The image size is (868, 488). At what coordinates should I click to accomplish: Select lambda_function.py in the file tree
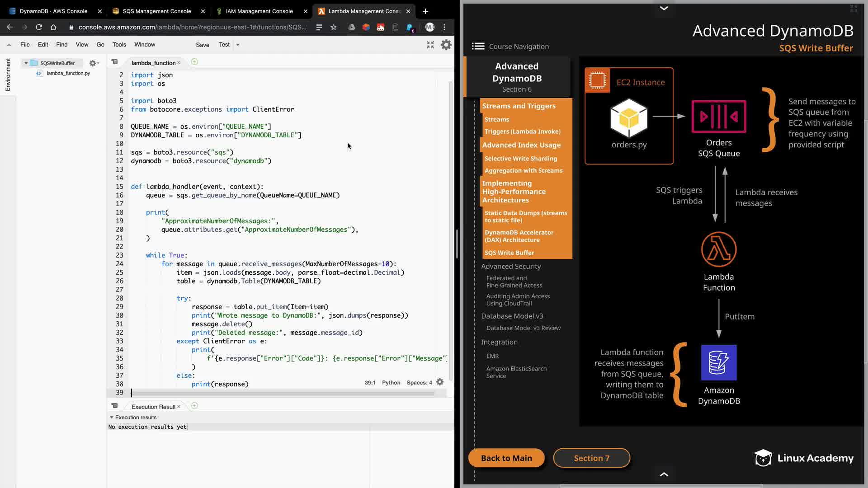pos(68,73)
